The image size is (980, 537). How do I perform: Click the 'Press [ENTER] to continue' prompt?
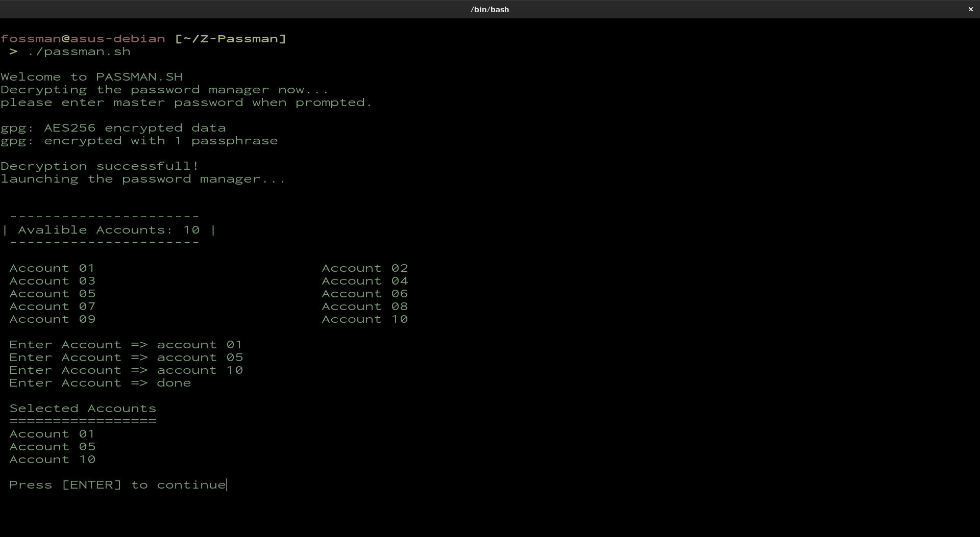point(117,485)
